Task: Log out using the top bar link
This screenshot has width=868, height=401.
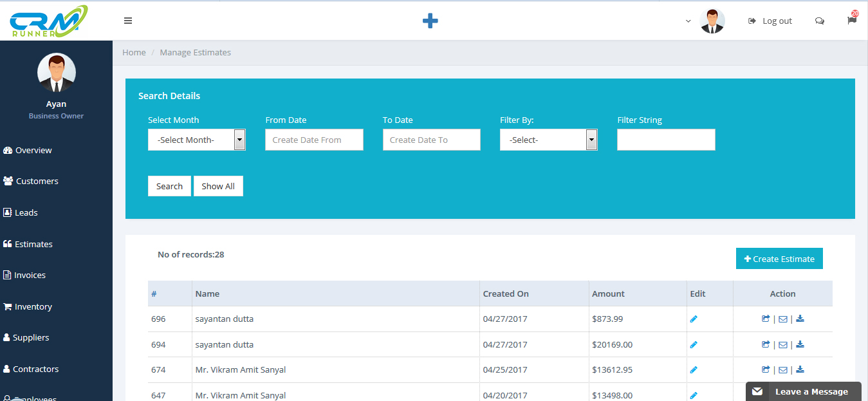Action: point(770,20)
